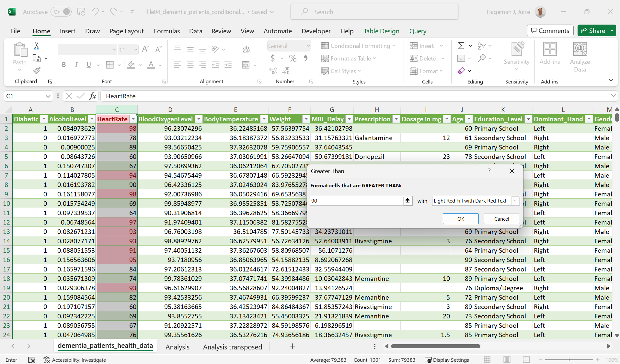Toggle off AutoSave
This screenshot has height=364, width=620.
pos(61,11)
